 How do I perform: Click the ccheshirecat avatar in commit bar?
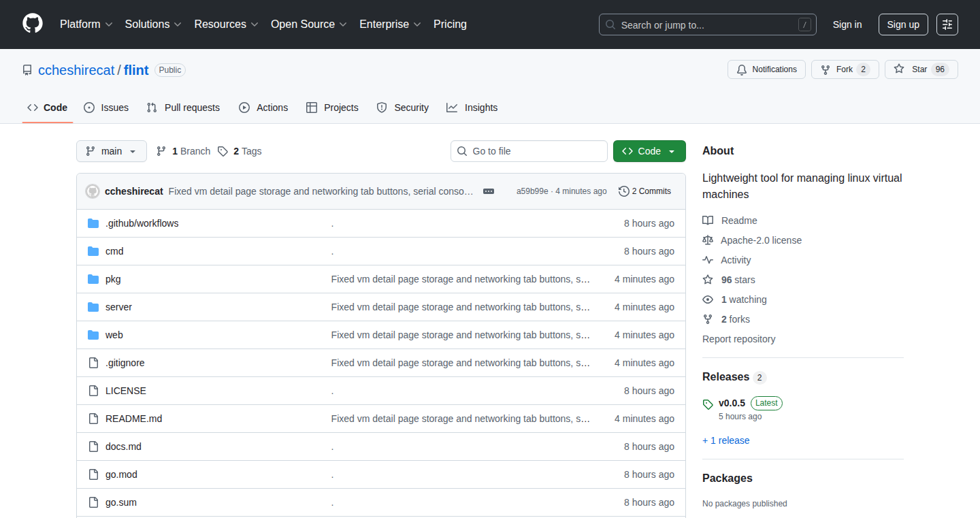click(x=93, y=191)
